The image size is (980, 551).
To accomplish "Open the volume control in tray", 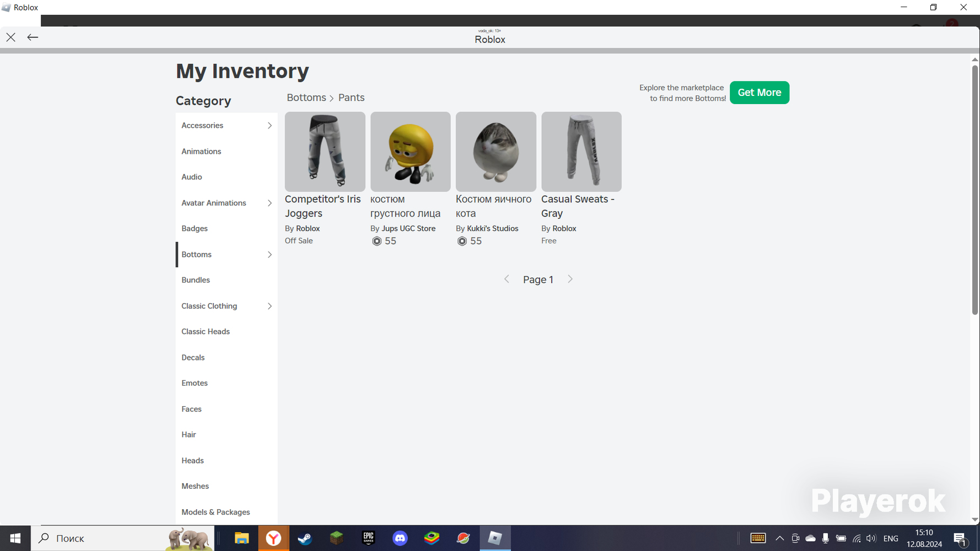I will pos(871,538).
